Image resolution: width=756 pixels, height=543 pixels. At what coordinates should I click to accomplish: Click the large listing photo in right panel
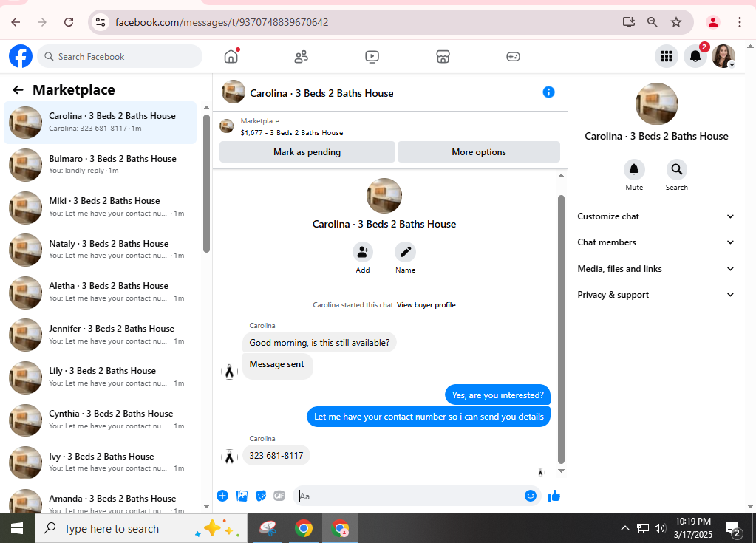656,103
